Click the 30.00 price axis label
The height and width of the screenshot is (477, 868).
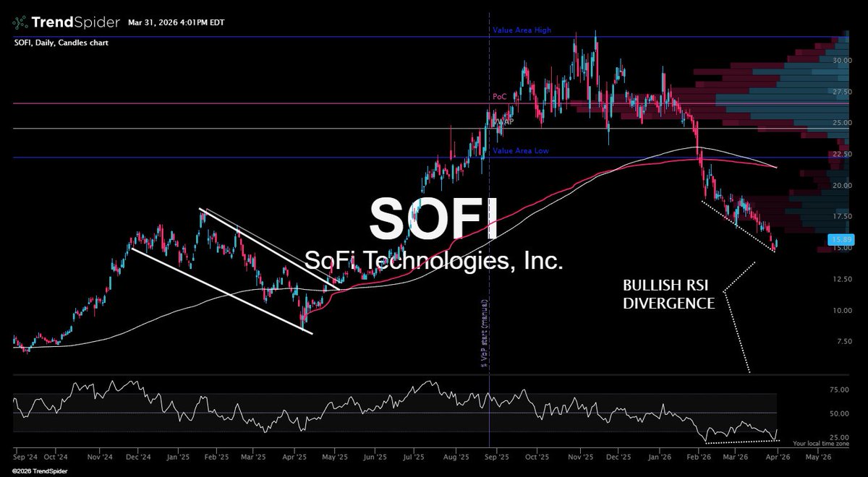pyautogui.click(x=841, y=60)
